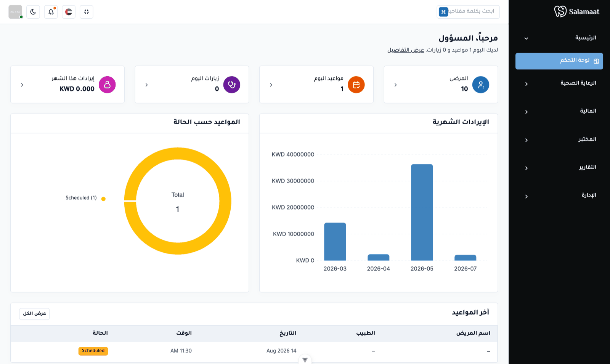
Task: Click the Aug 2026 14 date cell
Action: (281, 351)
